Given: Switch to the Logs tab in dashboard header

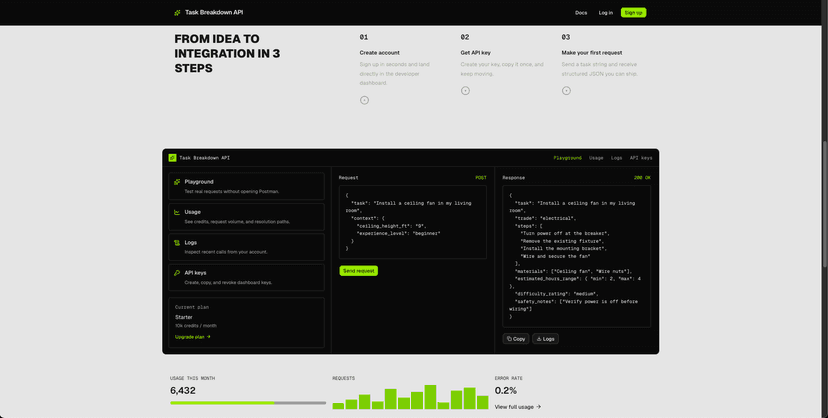Looking at the screenshot, I should tap(616, 158).
